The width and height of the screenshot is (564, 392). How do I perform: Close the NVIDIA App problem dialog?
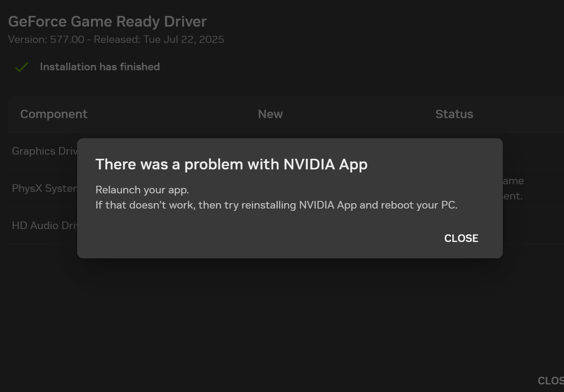[x=461, y=238]
